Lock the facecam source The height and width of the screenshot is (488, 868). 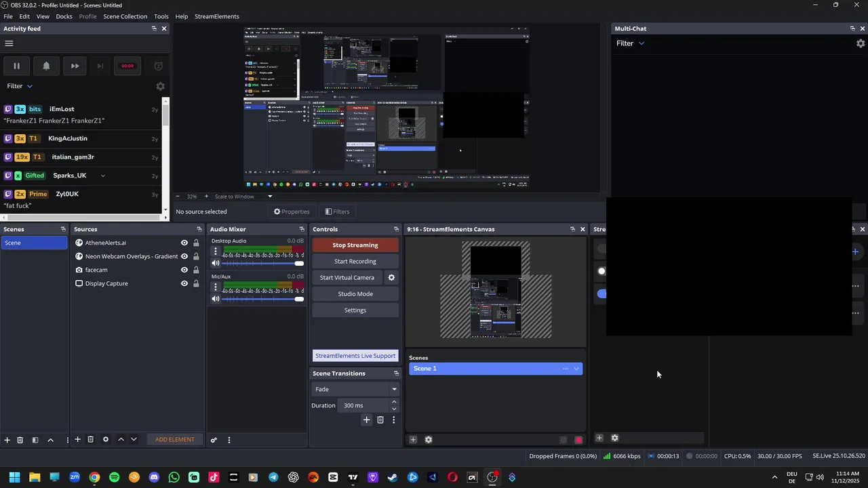tap(196, 270)
